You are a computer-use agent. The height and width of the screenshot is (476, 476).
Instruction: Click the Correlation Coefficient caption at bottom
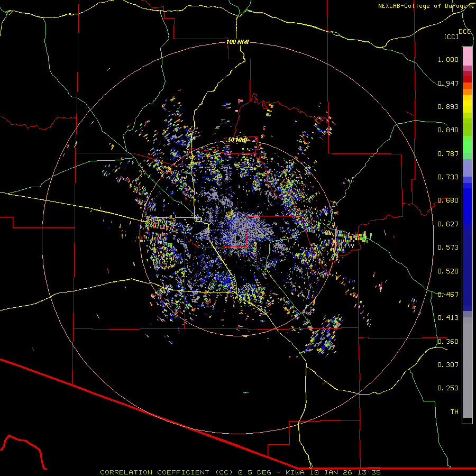tap(240, 472)
